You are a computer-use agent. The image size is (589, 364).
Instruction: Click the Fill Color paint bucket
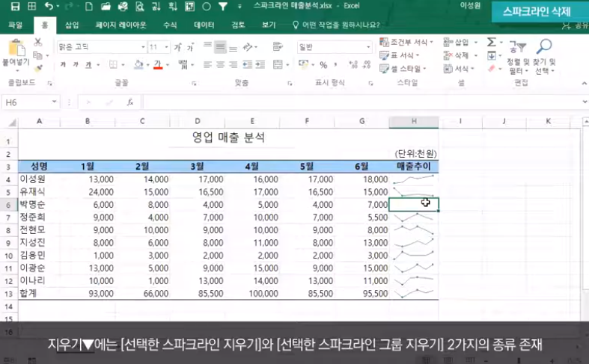pos(138,64)
